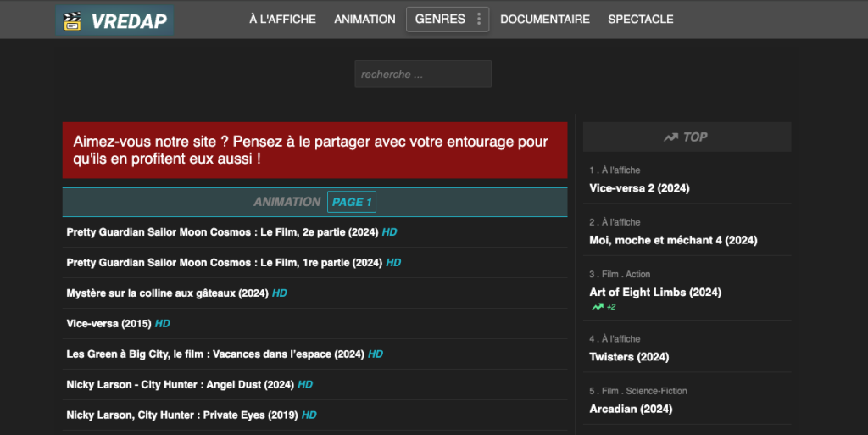
Task: Open the À L'AFFICHE menu item
Action: [x=282, y=20]
